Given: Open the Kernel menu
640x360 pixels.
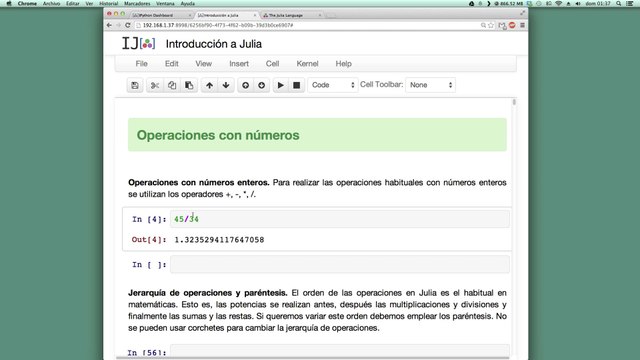Looking at the screenshot, I should (x=307, y=64).
